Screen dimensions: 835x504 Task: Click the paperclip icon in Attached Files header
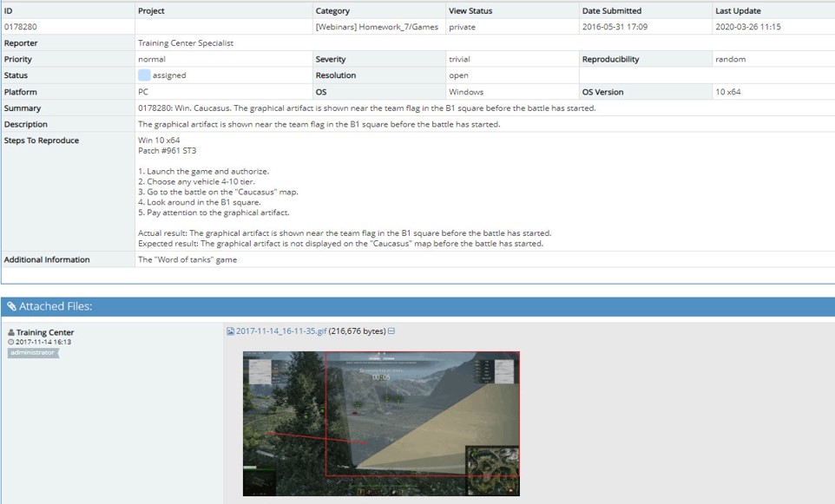11,306
